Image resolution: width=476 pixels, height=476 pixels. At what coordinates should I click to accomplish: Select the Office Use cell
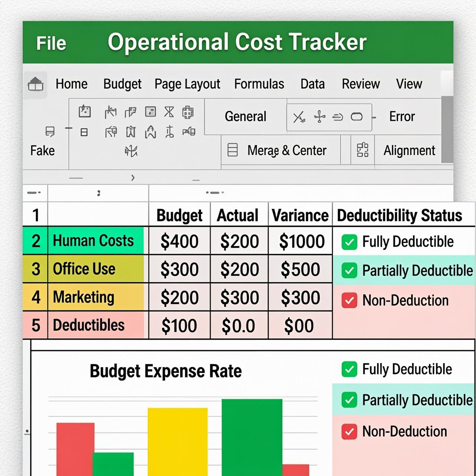(x=98, y=269)
